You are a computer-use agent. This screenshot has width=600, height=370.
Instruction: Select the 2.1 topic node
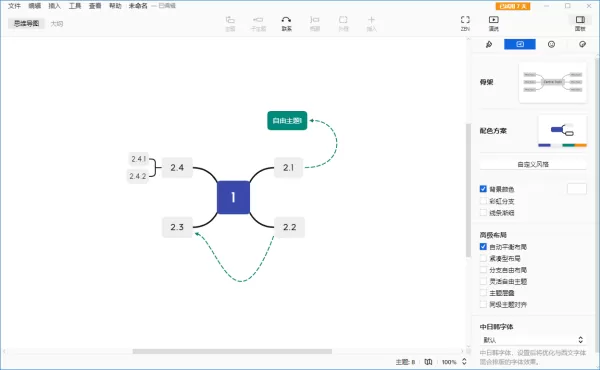(289, 167)
